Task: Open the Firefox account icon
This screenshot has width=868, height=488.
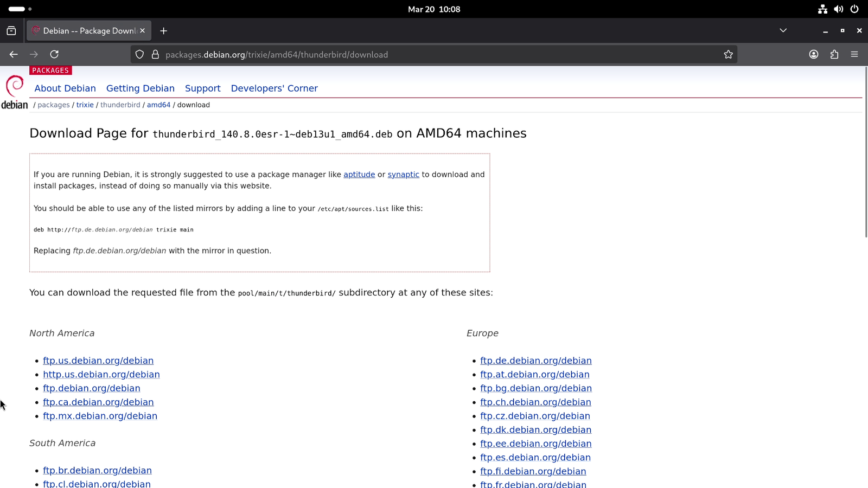Action: (814, 54)
